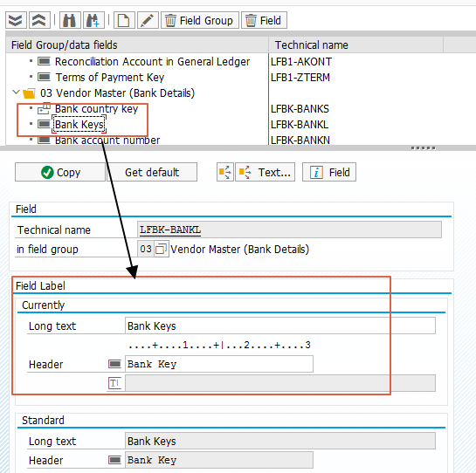Screen dimensions: 476x473
Task: Open Field information button
Action: tap(329, 172)
